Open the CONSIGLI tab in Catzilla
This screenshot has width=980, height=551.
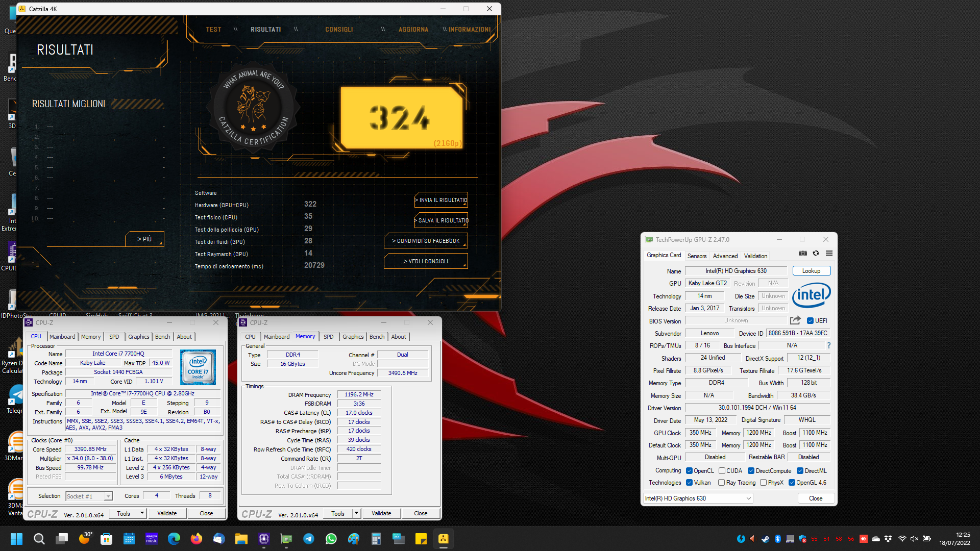[x=339, y=30]
